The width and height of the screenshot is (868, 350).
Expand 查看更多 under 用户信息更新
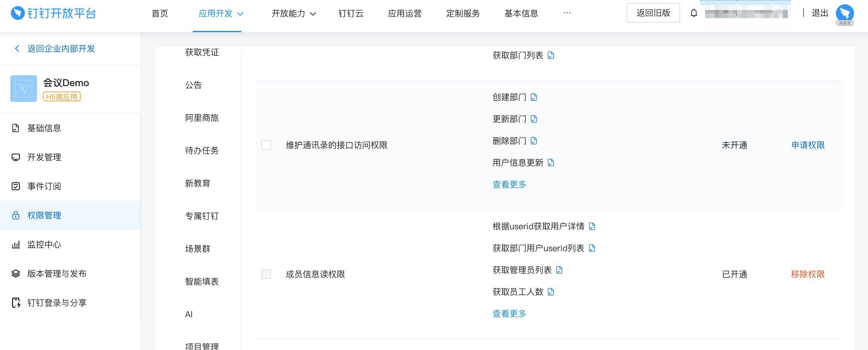point(509,184)
